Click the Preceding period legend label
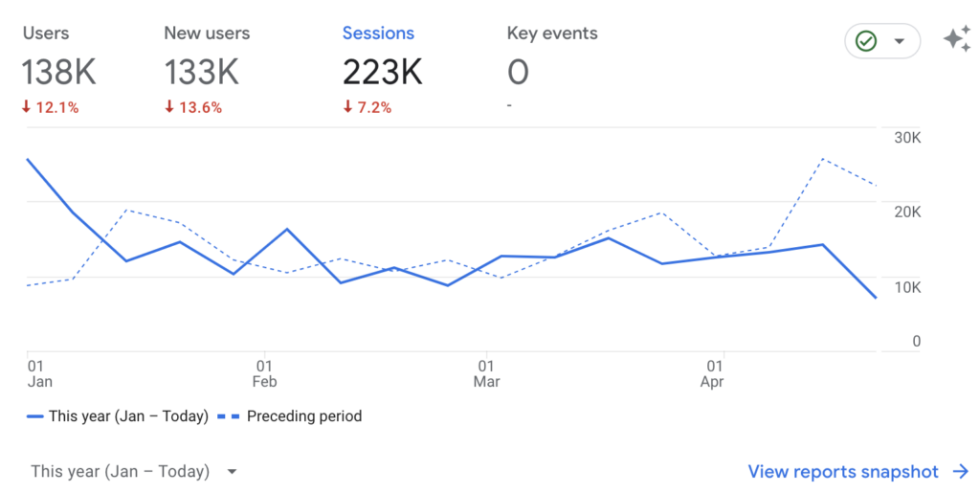This screenshot has height=493, width=980. pyautogui.click(x=304, y=416)
